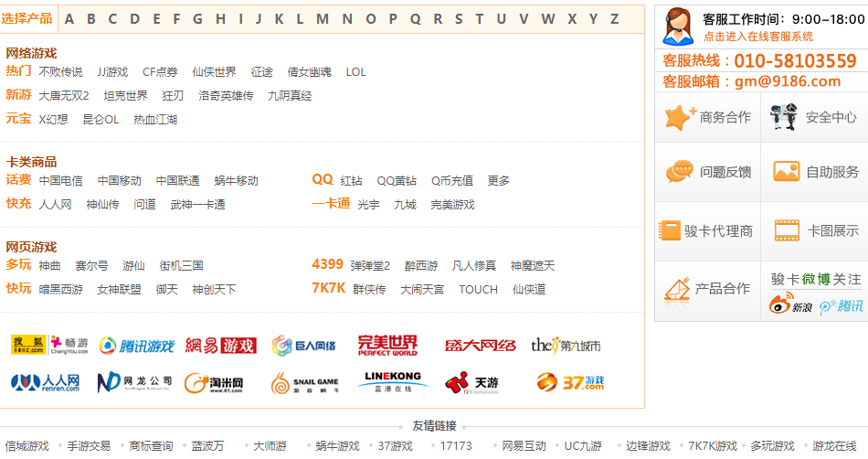This screenshot has height=459, width=868.
Task: Open the 游龙在线 friend link
Action: (834, 445)
